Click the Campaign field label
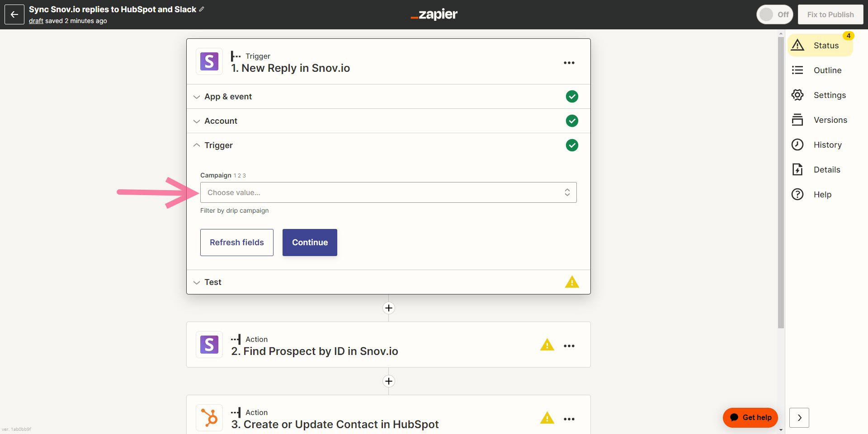The height and width of the screenshot is (434, 868). click(x=216, y=175)
